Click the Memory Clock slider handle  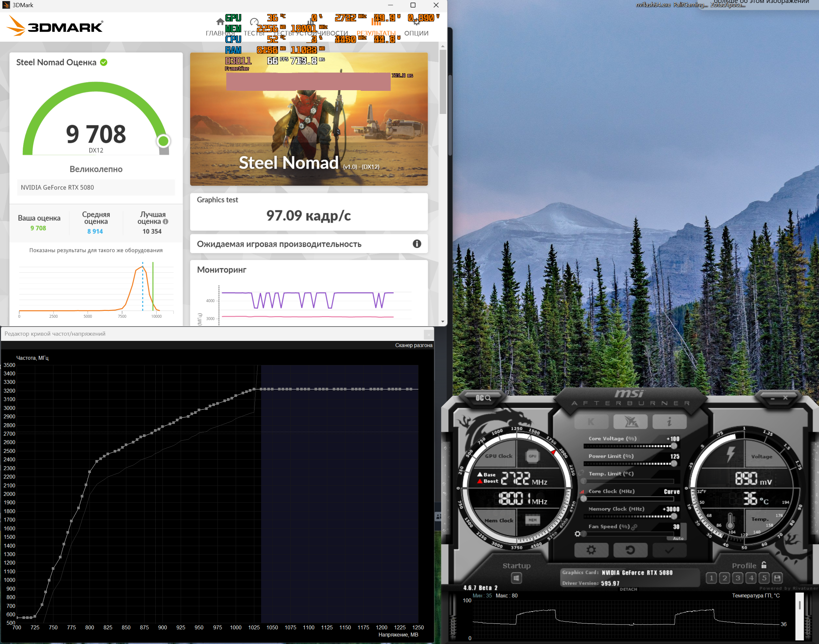[x=673, y=516]
